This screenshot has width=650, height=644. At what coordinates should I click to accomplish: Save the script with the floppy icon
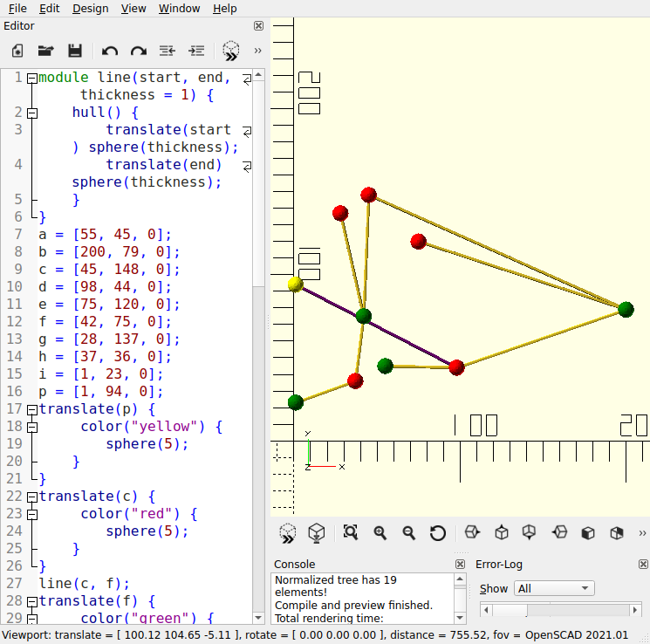click(75, 51)
